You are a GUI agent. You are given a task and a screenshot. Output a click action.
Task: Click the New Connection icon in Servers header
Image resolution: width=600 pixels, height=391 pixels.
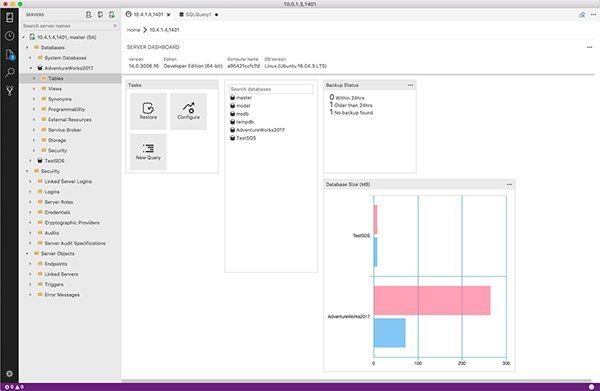(88, 15)
